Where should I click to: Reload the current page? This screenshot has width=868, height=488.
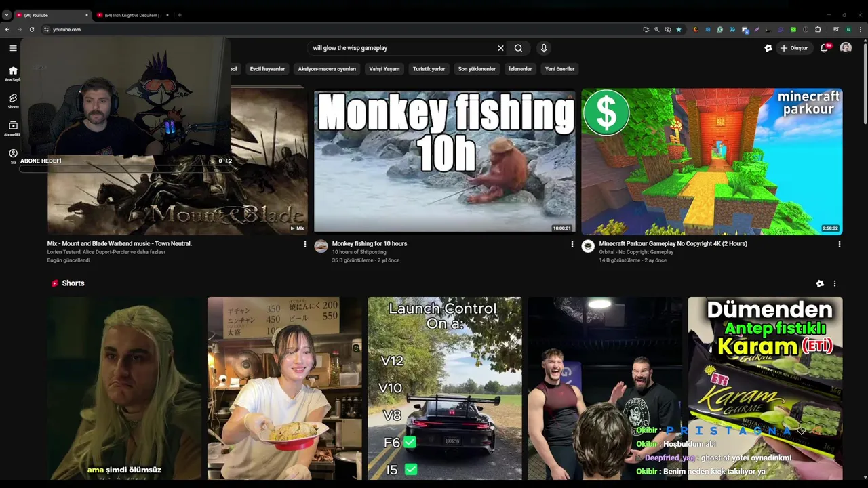(32, 29)
